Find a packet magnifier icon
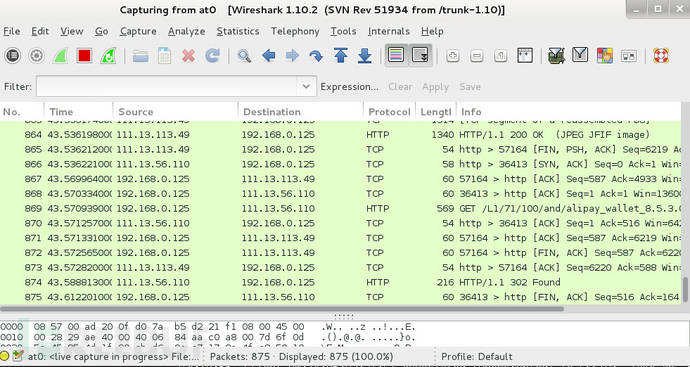Viewport: 690px width, 367px height. click(244, 56)
